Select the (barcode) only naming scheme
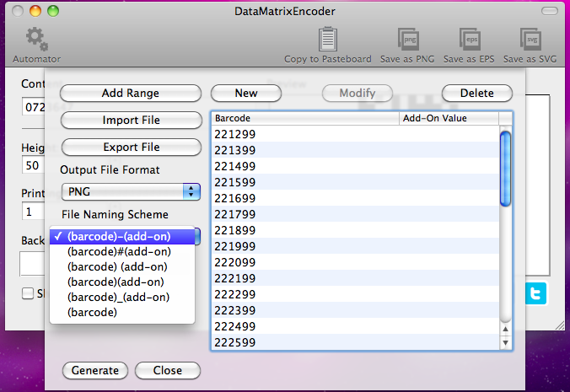The image size is (570, 392). tap(122, 312)
